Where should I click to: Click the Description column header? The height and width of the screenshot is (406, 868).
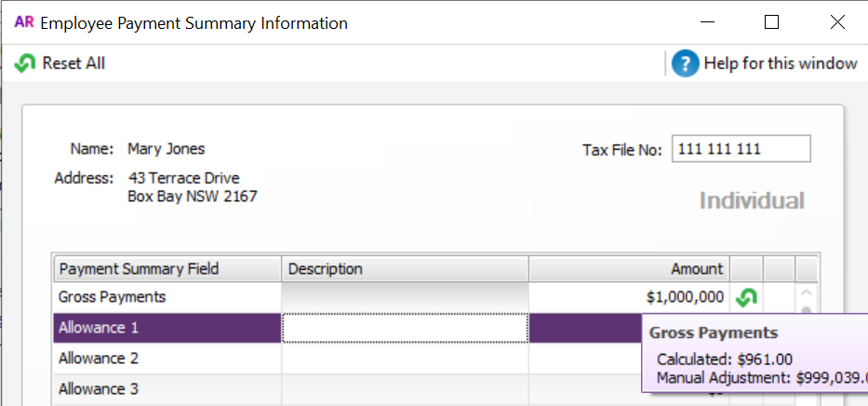(405, 269)
